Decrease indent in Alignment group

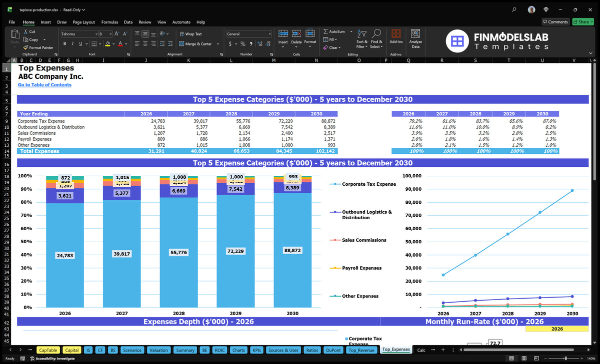pos(162,43)
